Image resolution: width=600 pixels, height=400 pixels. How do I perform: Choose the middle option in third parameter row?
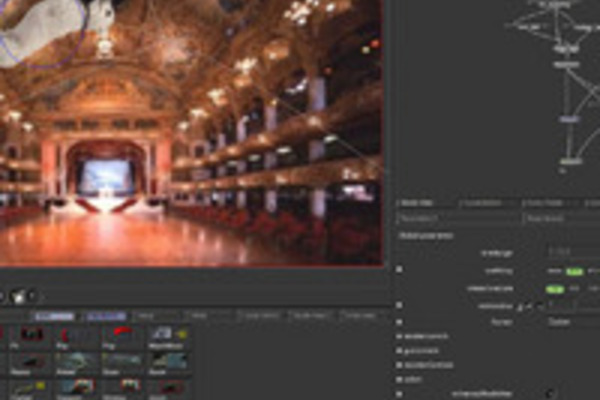pyautogui.click(x=574, y=289)
